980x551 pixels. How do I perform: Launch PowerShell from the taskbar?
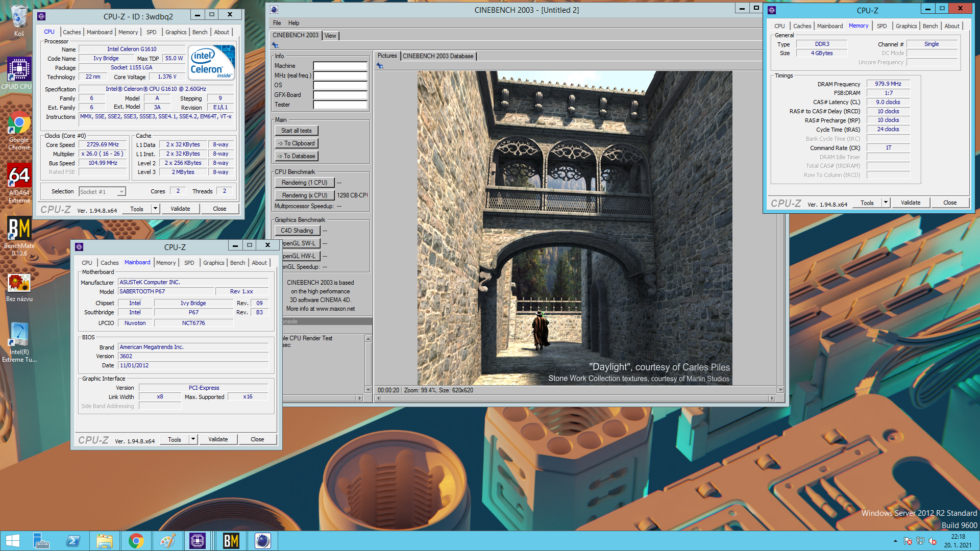[x=72, y=541]
